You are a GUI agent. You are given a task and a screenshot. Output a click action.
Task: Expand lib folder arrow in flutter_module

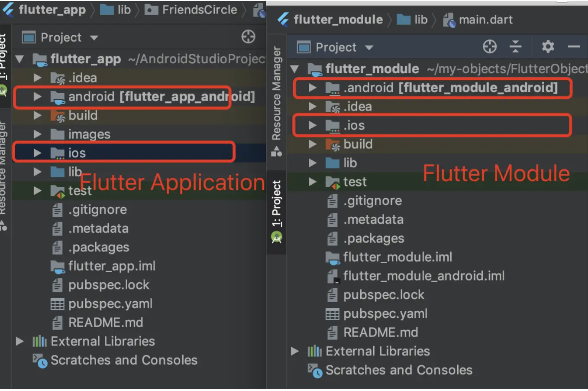313,163
